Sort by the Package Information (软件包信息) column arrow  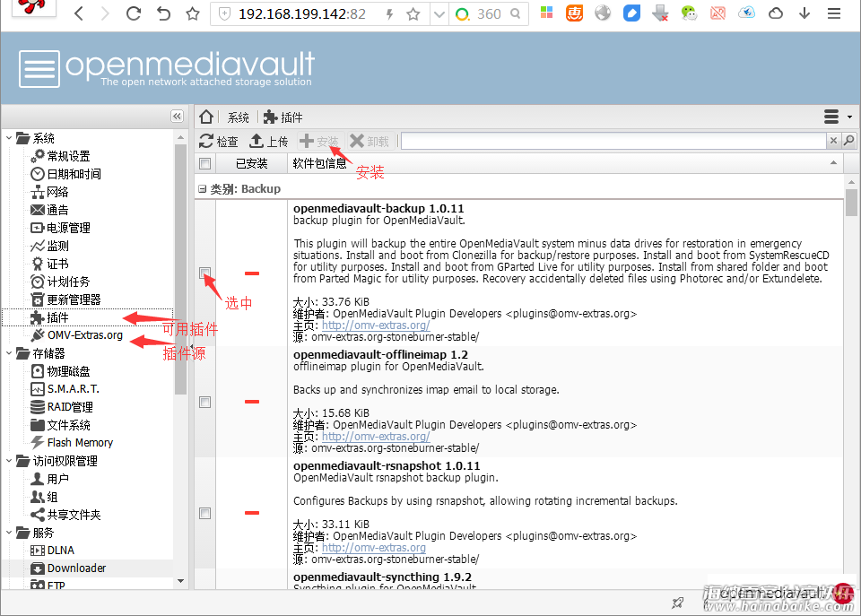point(833,163)
